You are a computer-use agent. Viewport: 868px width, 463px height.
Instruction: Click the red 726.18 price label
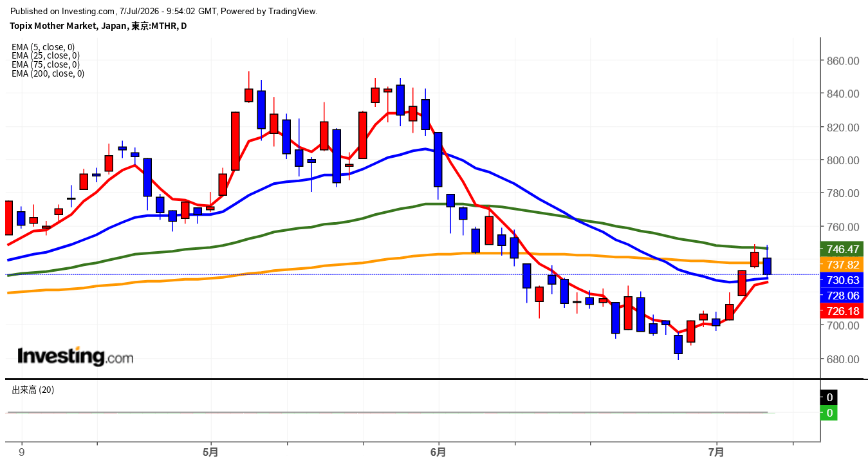pyautogui.click(x=841, y=311)
